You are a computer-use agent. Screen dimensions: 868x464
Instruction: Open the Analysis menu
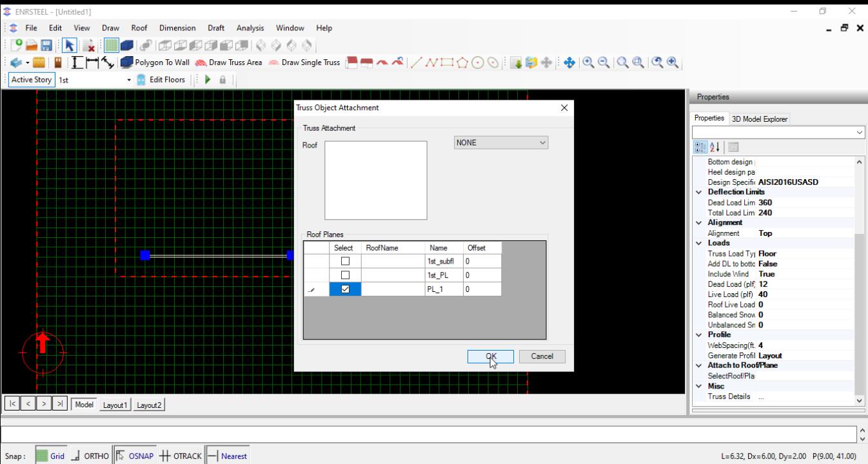point(250,28)
